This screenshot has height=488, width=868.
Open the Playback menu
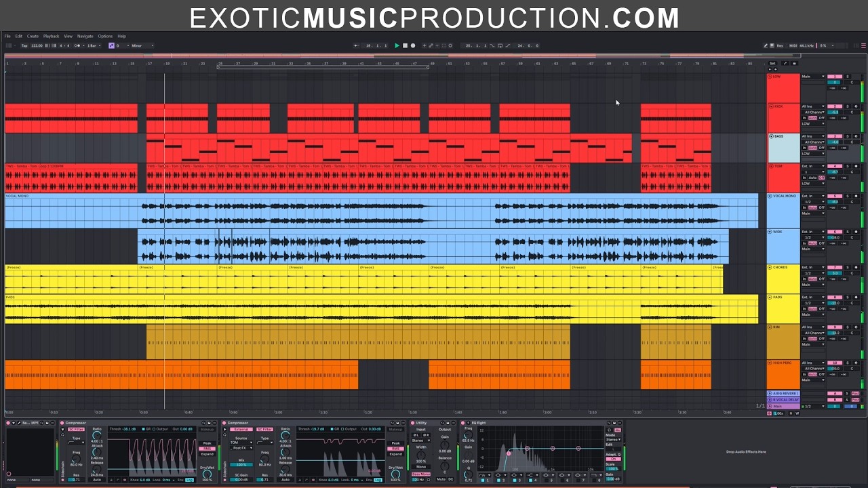tap(52, 36)
